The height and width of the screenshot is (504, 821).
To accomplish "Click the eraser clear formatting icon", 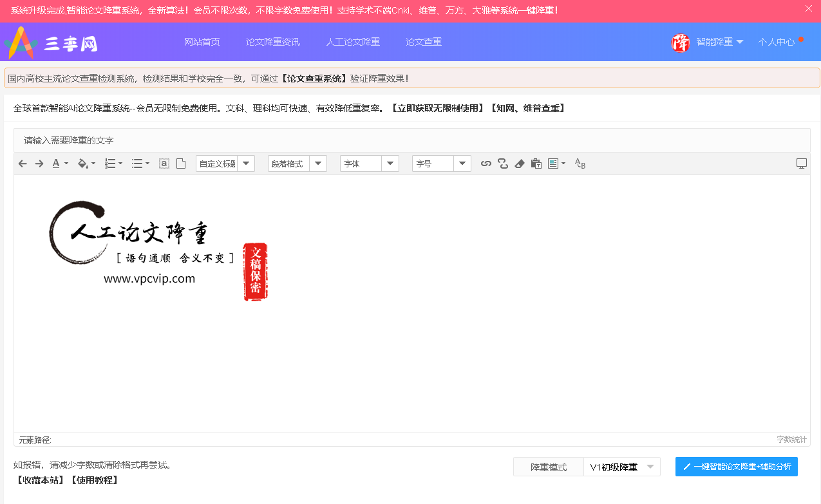I will coord(520,163).
